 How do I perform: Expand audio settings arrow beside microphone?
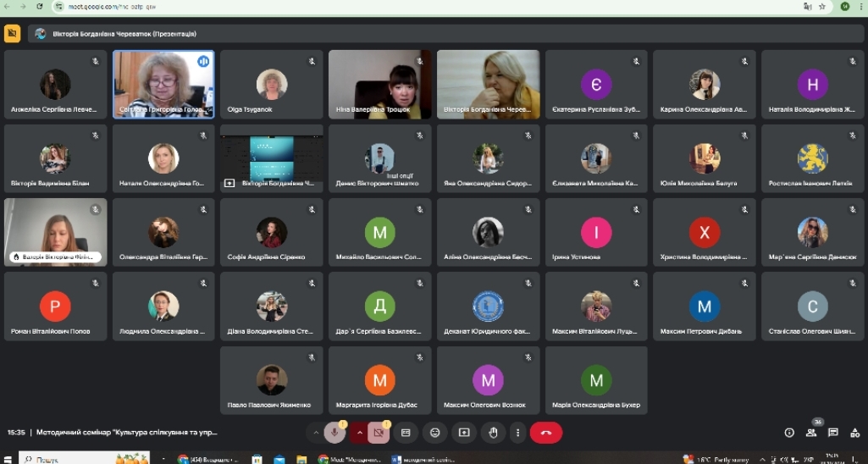pos(317,433)
